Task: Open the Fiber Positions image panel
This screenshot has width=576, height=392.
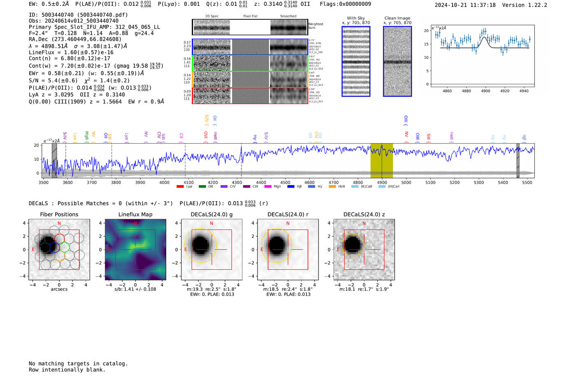Action: pyautogui.click(x=59, y=249)
